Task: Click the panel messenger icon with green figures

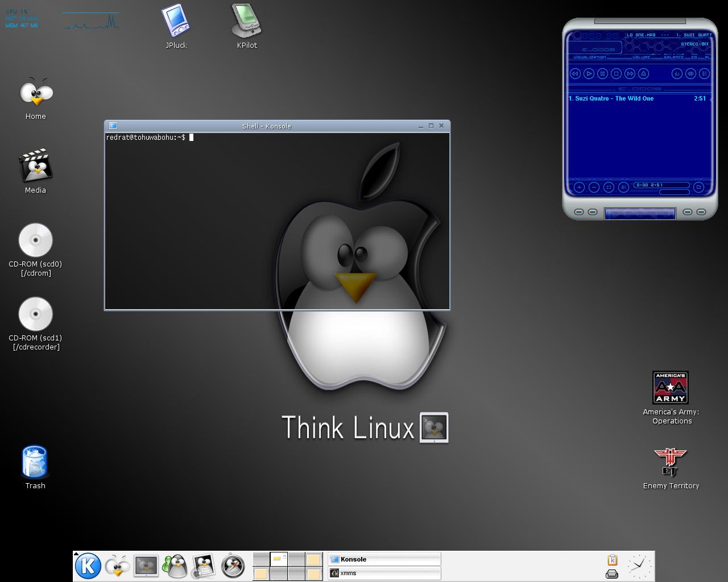Action: [175, 566]
